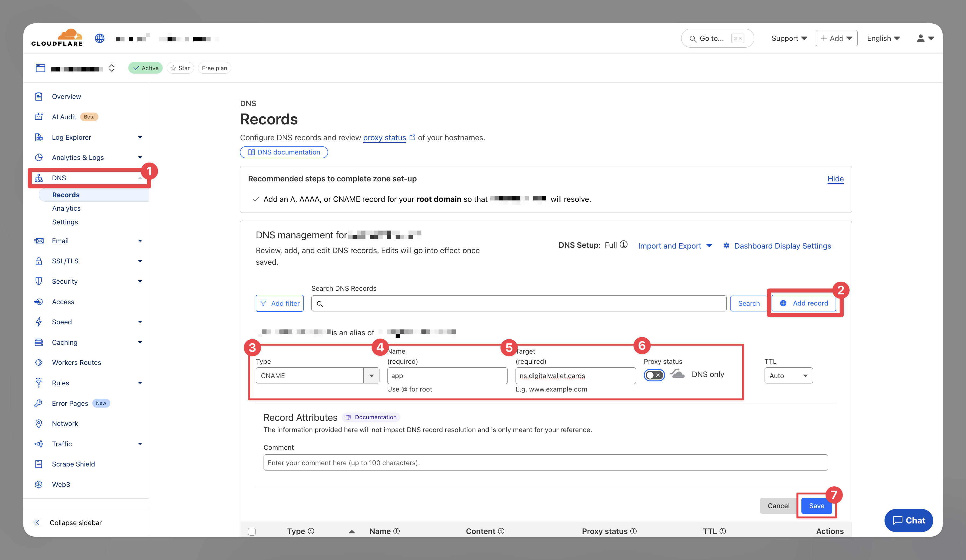Click the DNS network tree icon
Viewport: 966px width, 560px height.
coord(39,178)
